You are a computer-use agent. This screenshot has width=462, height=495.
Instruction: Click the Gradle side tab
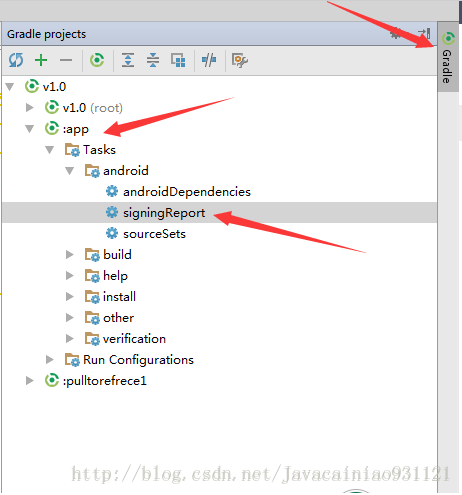point(448,57)
